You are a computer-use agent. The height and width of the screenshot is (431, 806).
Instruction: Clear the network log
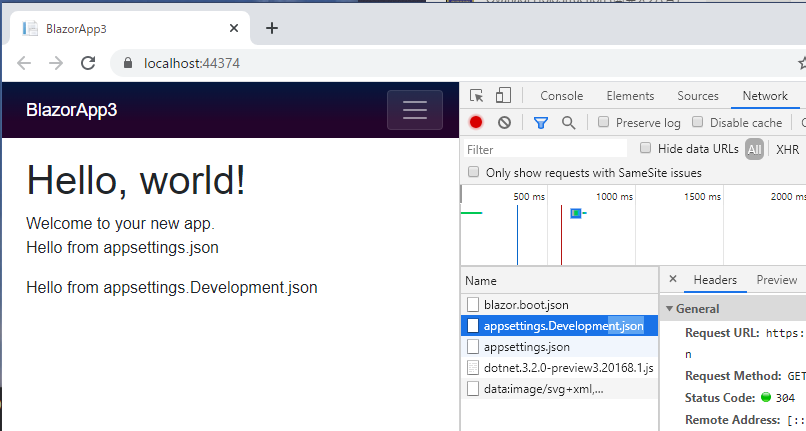pyautogui.click(x=504, y=122)
